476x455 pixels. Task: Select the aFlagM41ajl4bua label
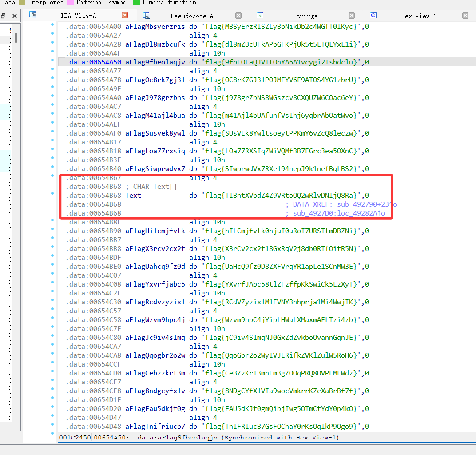click(155, 116)
